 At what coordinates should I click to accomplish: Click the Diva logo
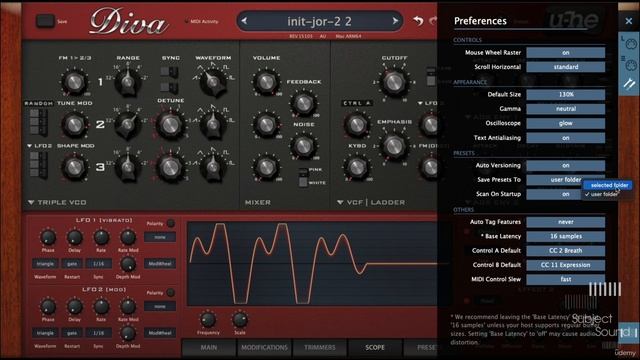tap(128, 21)
